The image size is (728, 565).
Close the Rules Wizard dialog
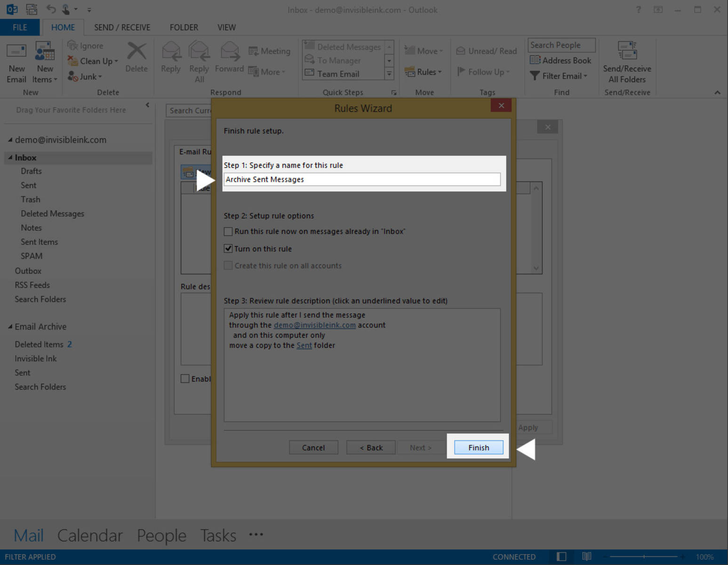501,105
